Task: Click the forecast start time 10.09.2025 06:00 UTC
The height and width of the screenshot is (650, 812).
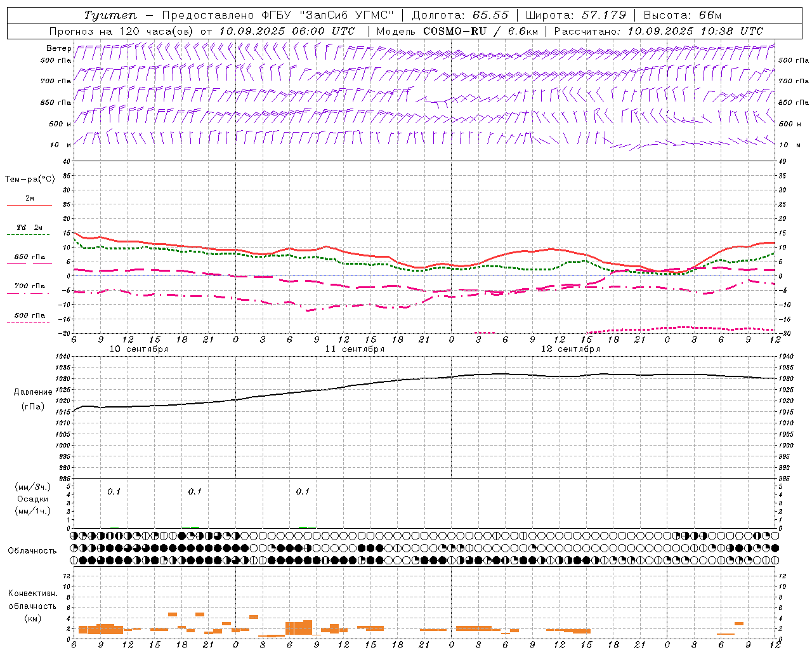Action: point(287,31)
